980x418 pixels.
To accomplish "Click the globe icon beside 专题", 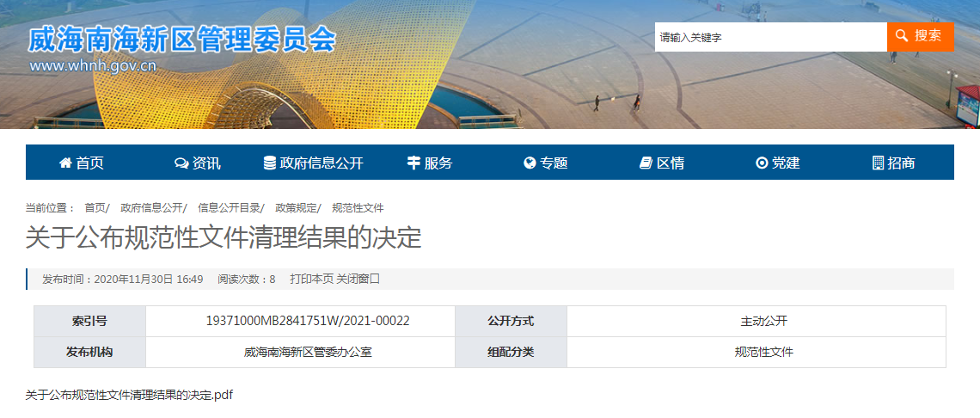I will click(530, 163).
